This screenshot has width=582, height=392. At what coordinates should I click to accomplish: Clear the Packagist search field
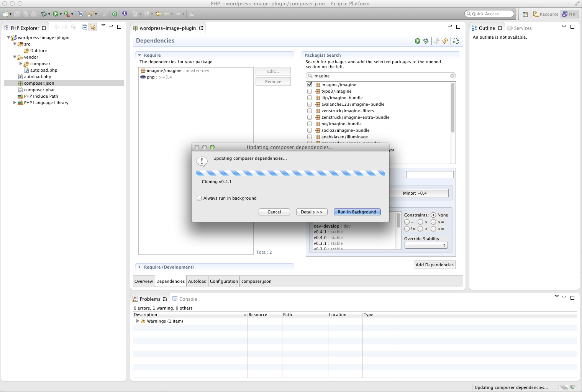[452, 76]
